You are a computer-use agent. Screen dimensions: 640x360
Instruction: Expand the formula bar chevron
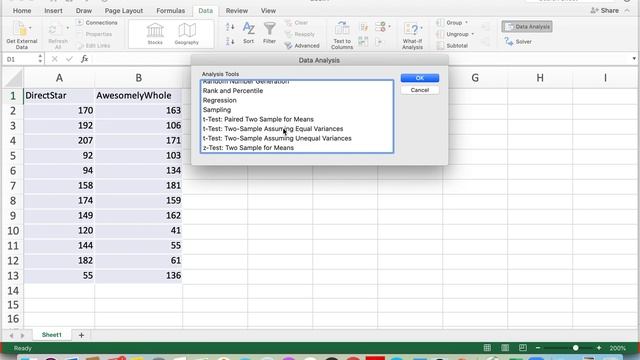(x=633, y=59)
